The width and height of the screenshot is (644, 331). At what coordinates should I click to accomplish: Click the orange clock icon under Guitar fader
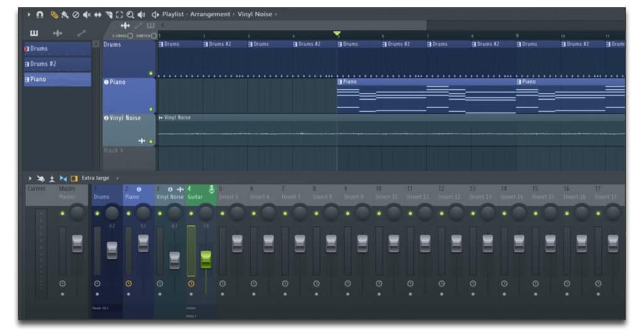click(x=191, y=283)
